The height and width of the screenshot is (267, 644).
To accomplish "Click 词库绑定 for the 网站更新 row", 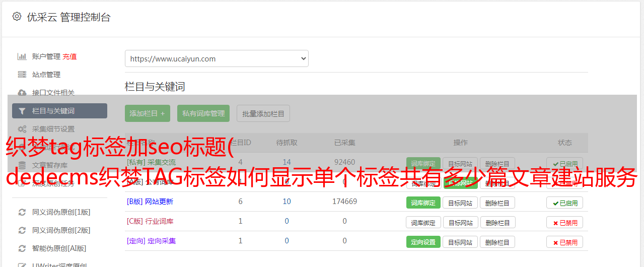I will point(423,203).
